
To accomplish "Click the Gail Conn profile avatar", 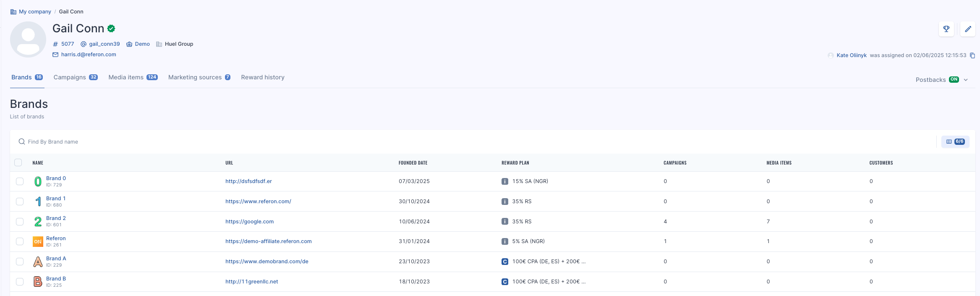I will click(28, 39).
